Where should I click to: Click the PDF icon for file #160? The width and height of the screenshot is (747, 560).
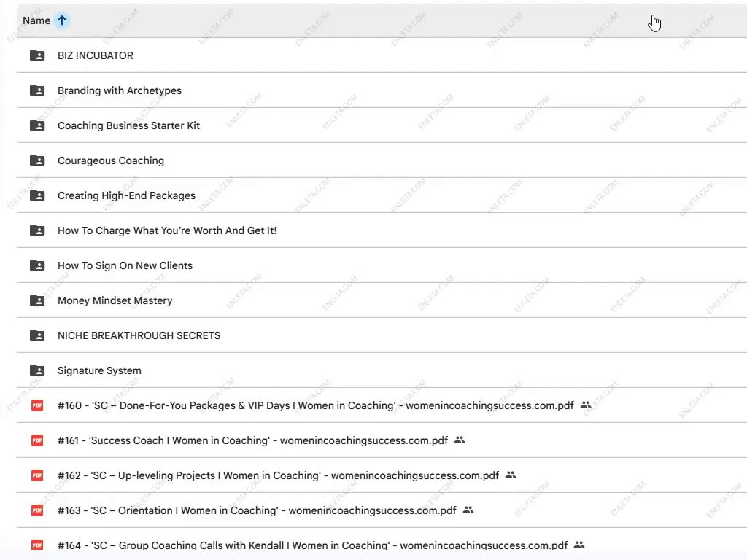(x=37, y=405)
